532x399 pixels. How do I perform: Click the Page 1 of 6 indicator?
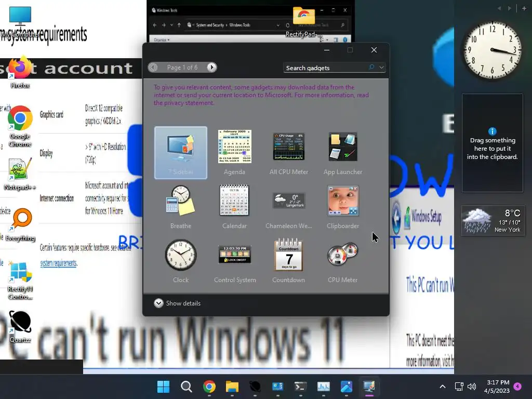point(182,67)
